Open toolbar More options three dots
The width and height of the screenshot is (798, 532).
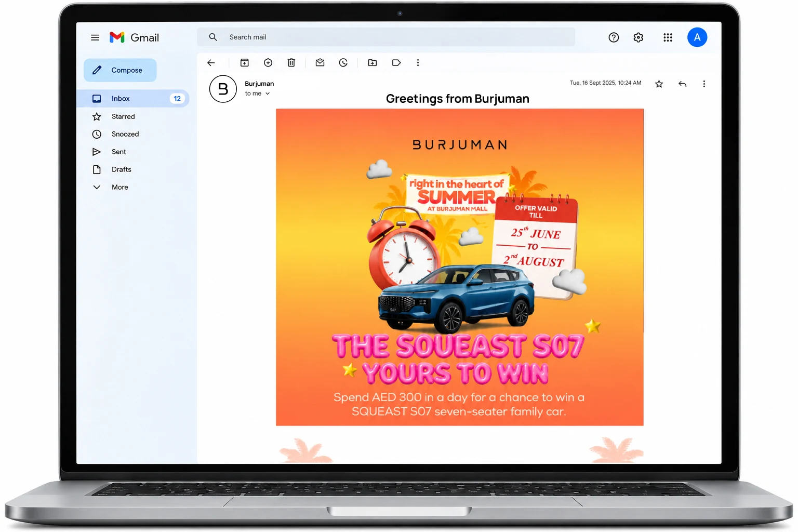[418, 63]
